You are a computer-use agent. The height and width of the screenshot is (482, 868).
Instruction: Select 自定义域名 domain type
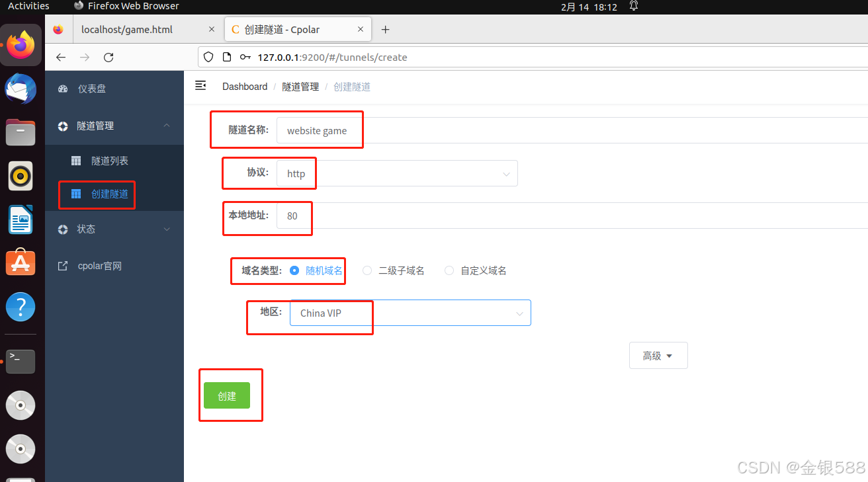coord(449,270)
